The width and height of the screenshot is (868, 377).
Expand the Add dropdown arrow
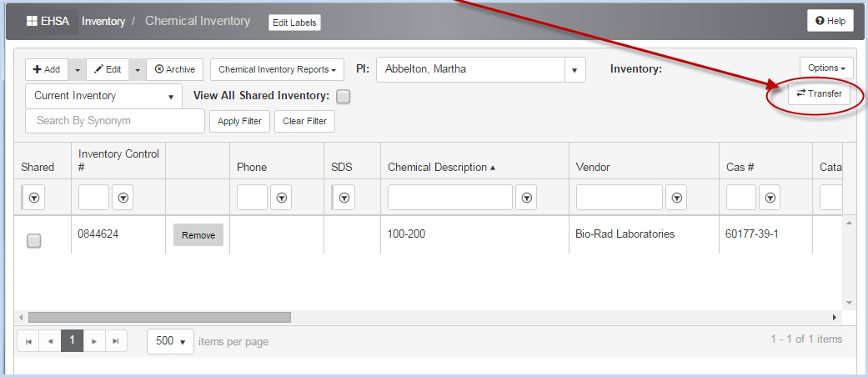78,70
